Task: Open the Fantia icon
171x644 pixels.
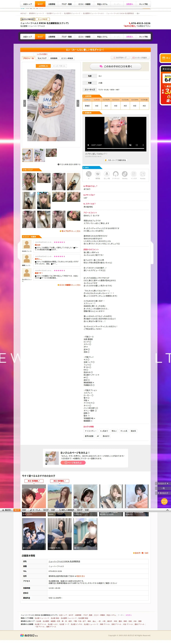Action: pos(143,174)
